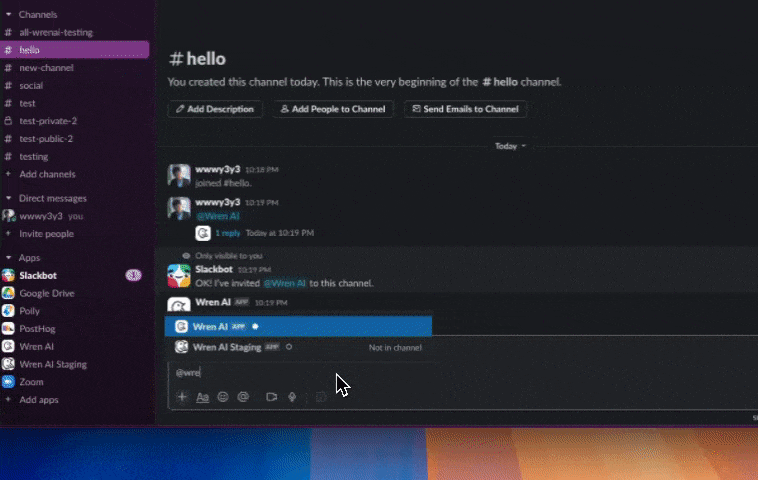Collapse the Channels section arrow

pos(9,15)
